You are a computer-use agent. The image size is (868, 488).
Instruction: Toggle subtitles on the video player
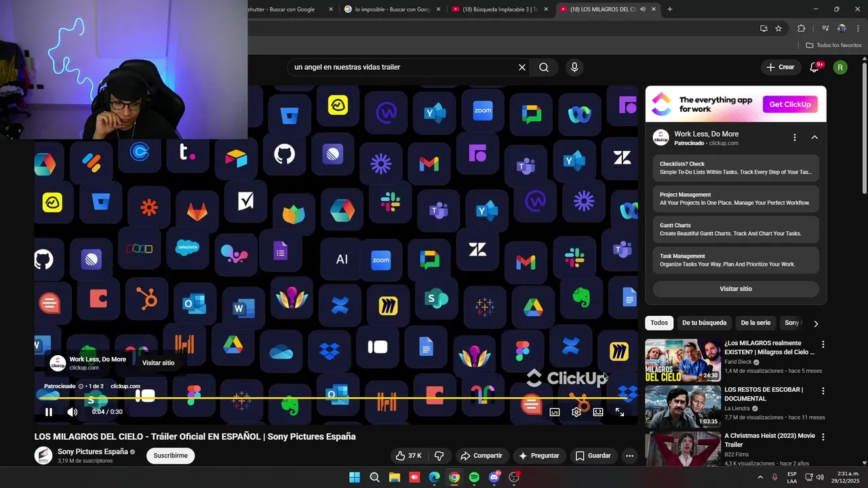pos(555,412)
